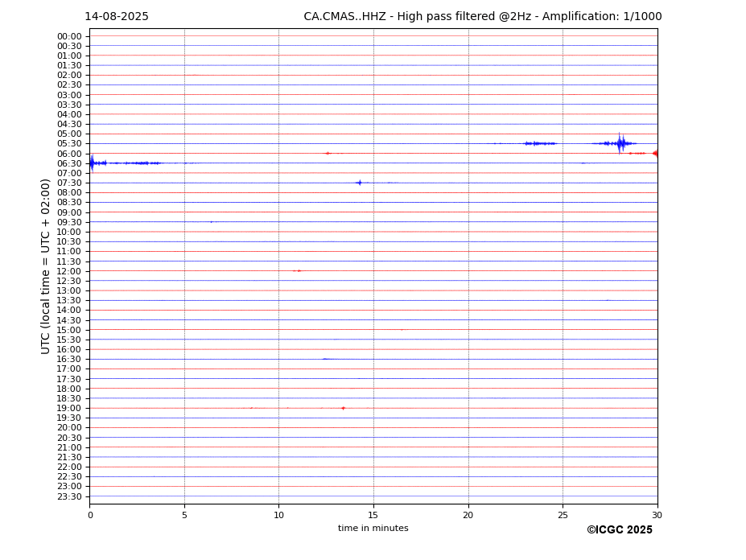This screenshot has width=746, height=560.
Task: Click the blue spike on the 07:30 trace
Action: pos(360,183)
